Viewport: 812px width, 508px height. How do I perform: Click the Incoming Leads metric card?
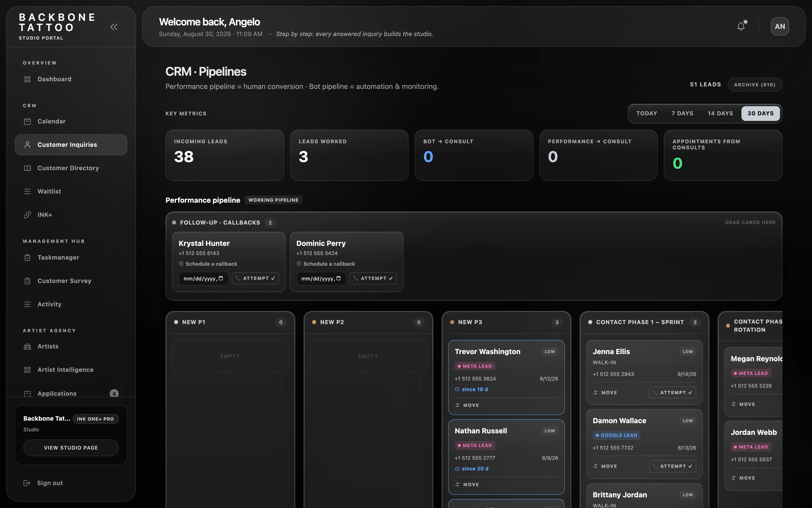click(x=225, y=155)
